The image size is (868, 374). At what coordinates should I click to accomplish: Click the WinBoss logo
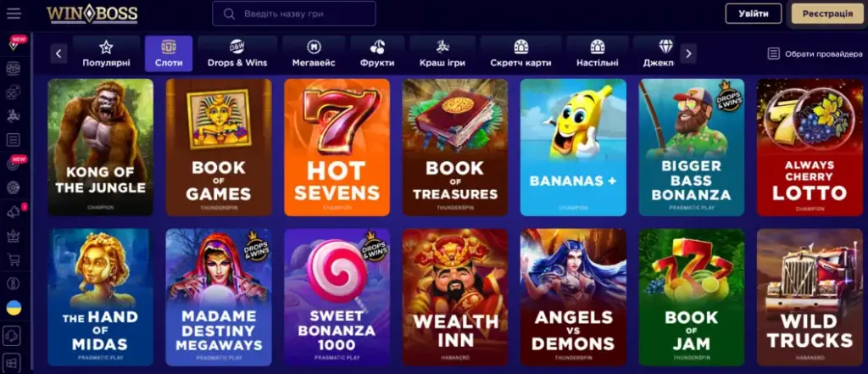click(x=92, y=14)
